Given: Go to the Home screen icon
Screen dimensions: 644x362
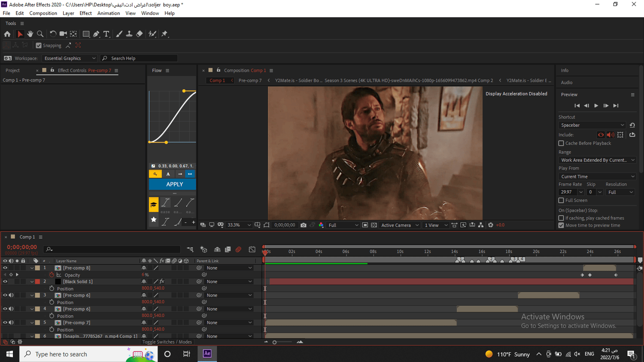Looking at the screenshot, I should [x=7, y=34].
